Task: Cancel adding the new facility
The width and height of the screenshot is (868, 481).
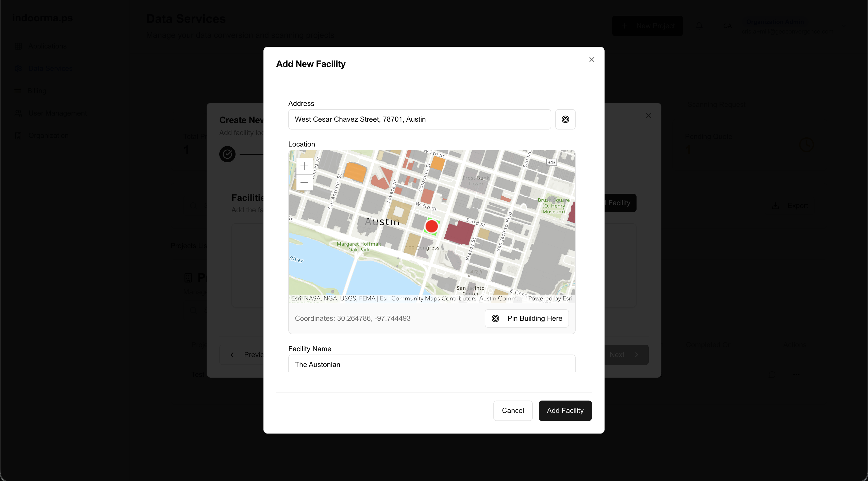Action: click(x=513, y=411)
